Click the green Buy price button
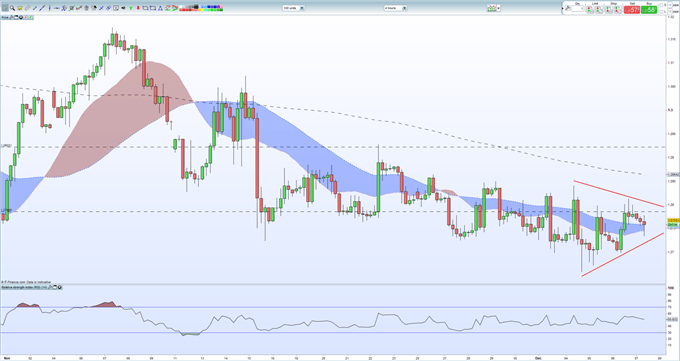 point(649,10)
